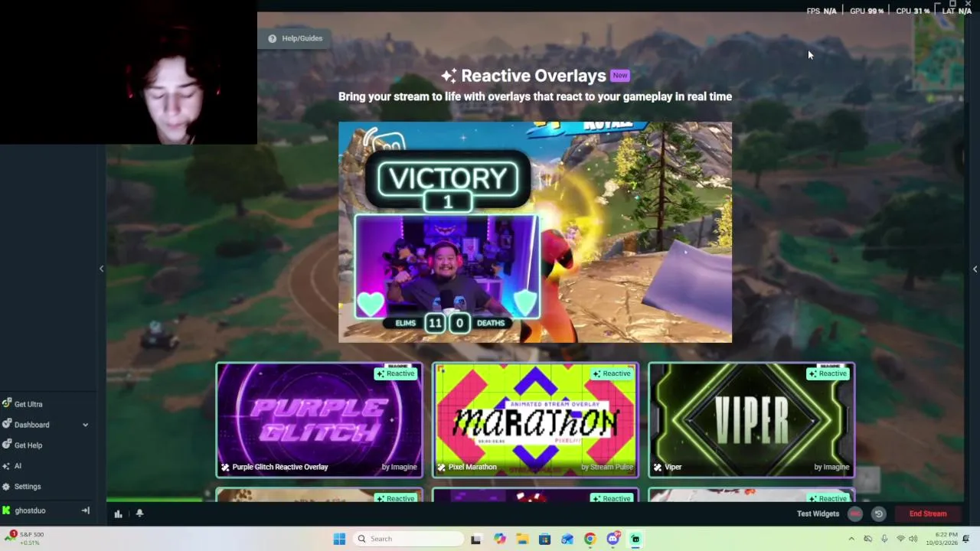Click the End Stream button

(x=928, y=514)
